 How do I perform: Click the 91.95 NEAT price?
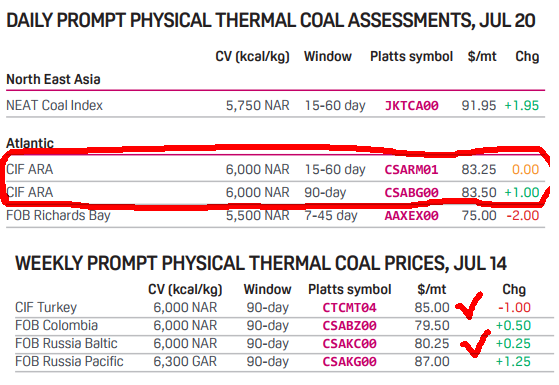[479, 106]
